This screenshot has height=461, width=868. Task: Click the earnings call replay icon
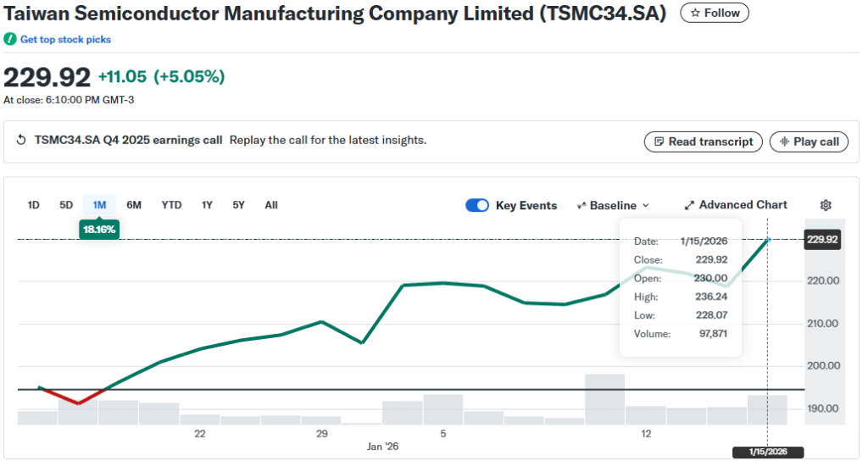[22, 141]
